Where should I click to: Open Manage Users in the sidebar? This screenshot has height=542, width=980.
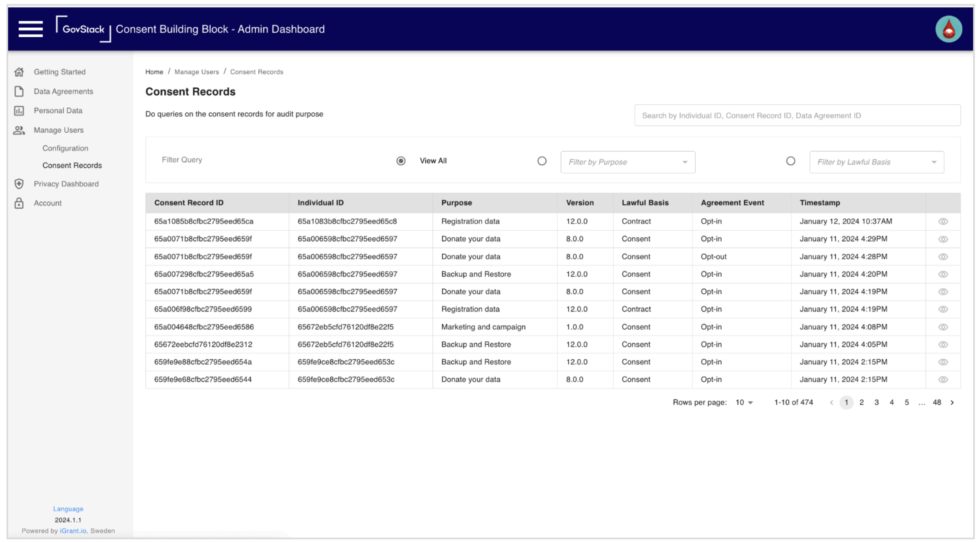point(58,130)
